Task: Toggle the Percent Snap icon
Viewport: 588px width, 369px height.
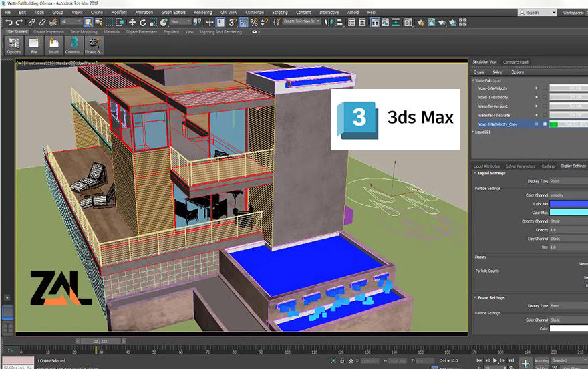Action: (x=254, y=23)
